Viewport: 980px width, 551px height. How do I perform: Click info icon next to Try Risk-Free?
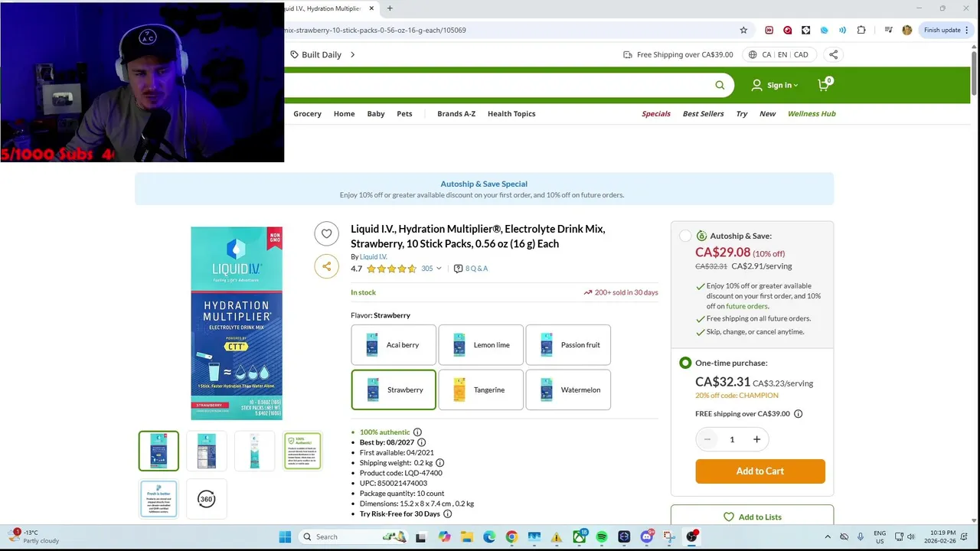pos(447,514)
